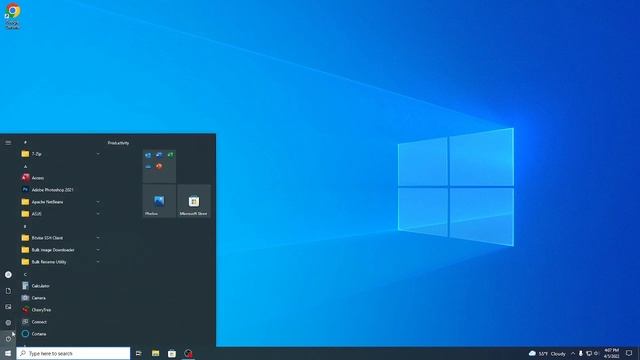Image resolution: width=640 pixels, height=360 pixels.
Task: Open the network tray icon
Action: pyautogui.click(x=589, y=353)
